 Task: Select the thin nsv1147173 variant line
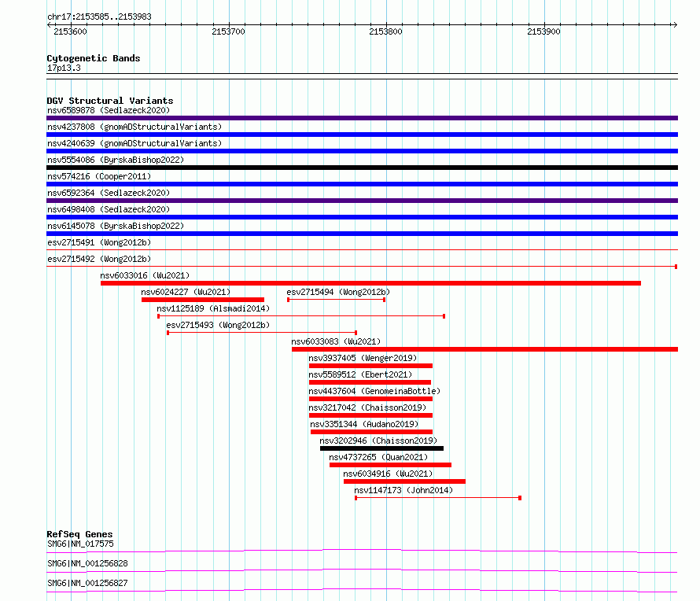click(x=438, y=498)
